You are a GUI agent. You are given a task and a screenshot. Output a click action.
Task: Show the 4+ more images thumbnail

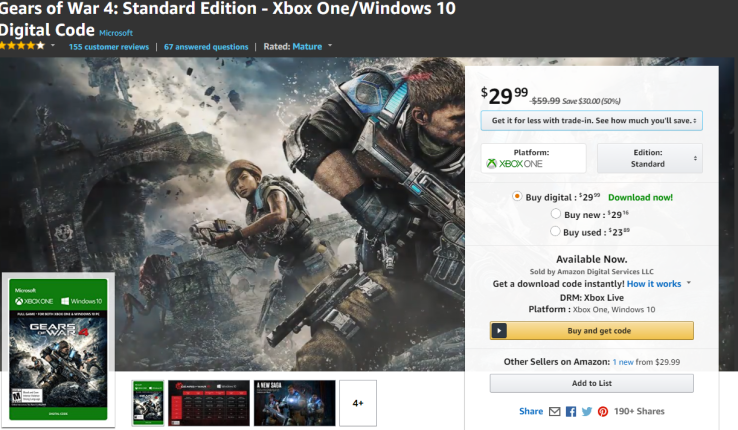pos(358,403)
